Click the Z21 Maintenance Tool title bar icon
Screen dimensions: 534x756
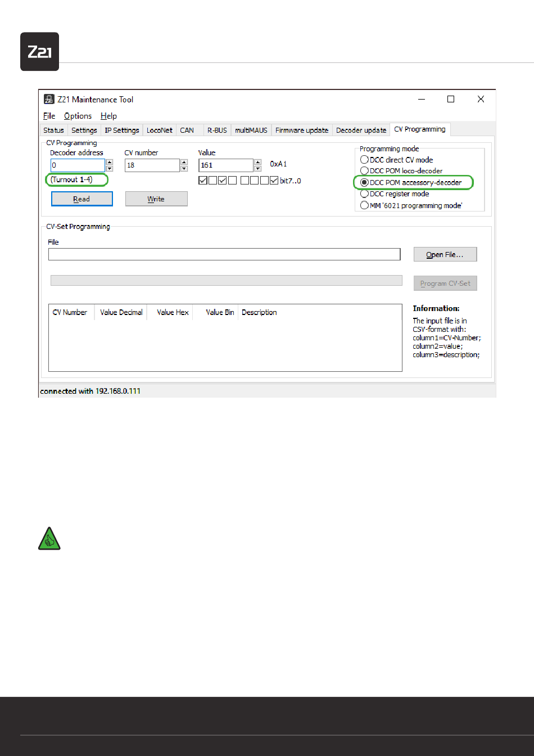[x=49, y=100]
